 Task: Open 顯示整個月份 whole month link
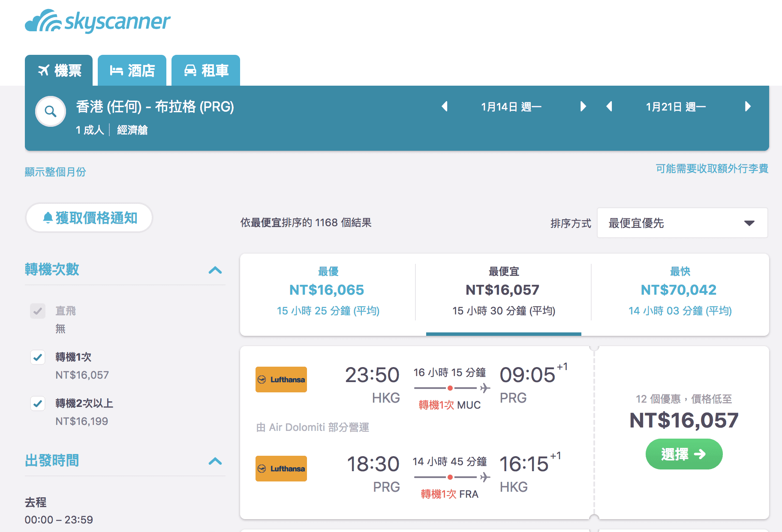pos(55,172)
